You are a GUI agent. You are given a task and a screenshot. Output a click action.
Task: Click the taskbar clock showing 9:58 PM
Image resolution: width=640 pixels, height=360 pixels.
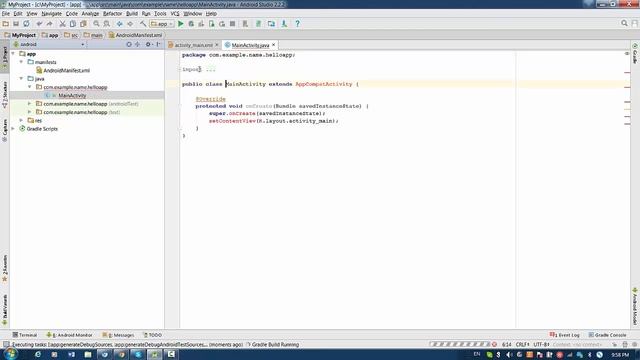pos(620,355)
